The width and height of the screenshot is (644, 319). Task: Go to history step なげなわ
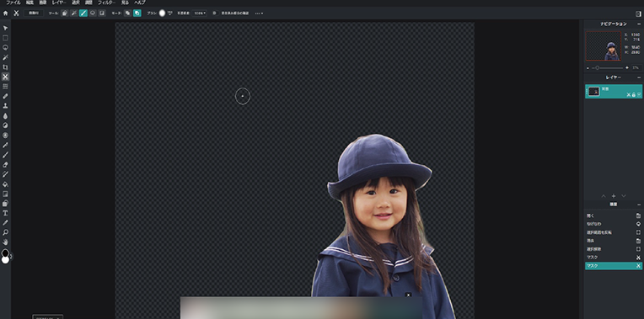[x=614, y=224]
